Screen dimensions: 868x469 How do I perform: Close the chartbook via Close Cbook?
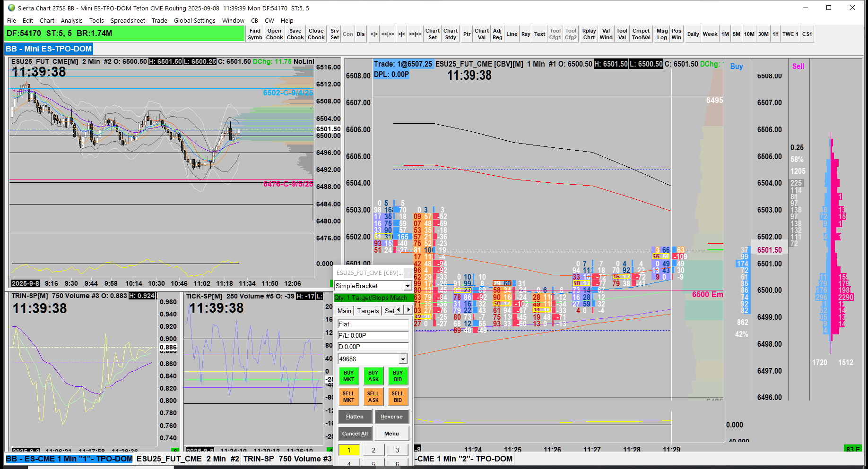316,34
